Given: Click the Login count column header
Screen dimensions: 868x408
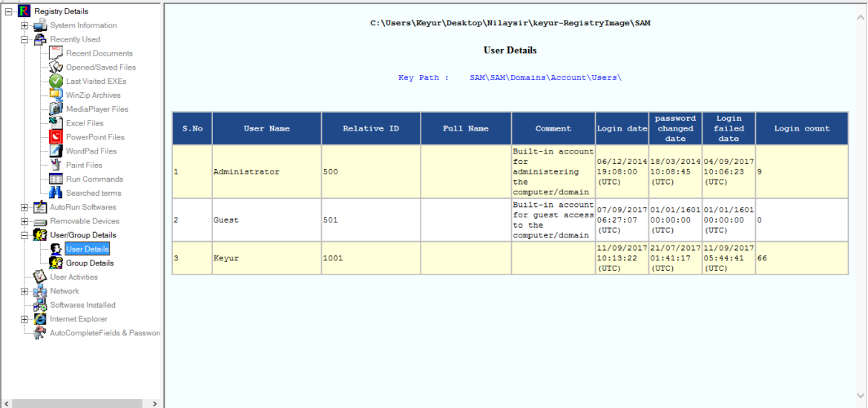Looking at the screenshot, I should tap(801, 128).
